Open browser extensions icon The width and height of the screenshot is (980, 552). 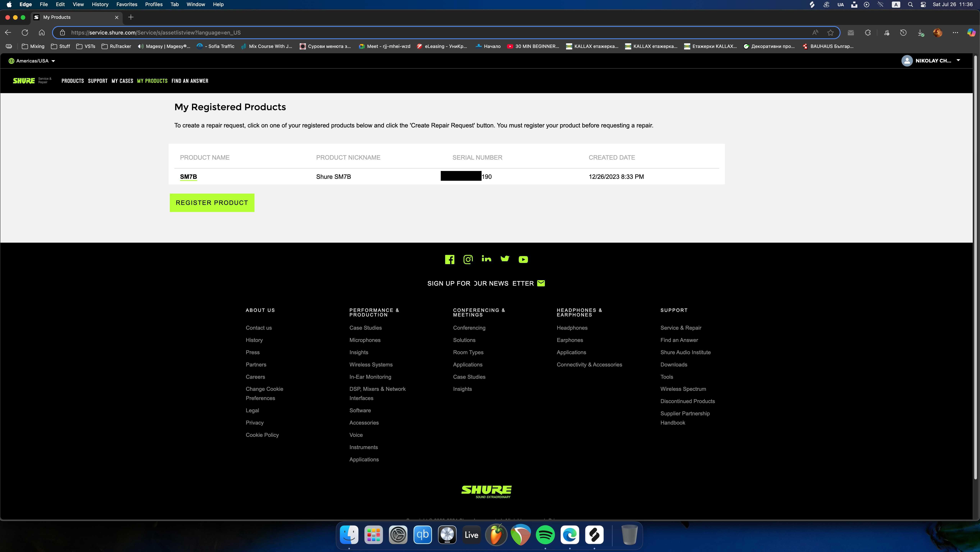(x=868, y=33)
